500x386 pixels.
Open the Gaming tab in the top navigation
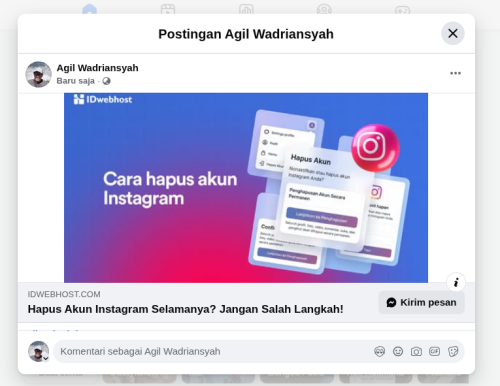point(402,9)
